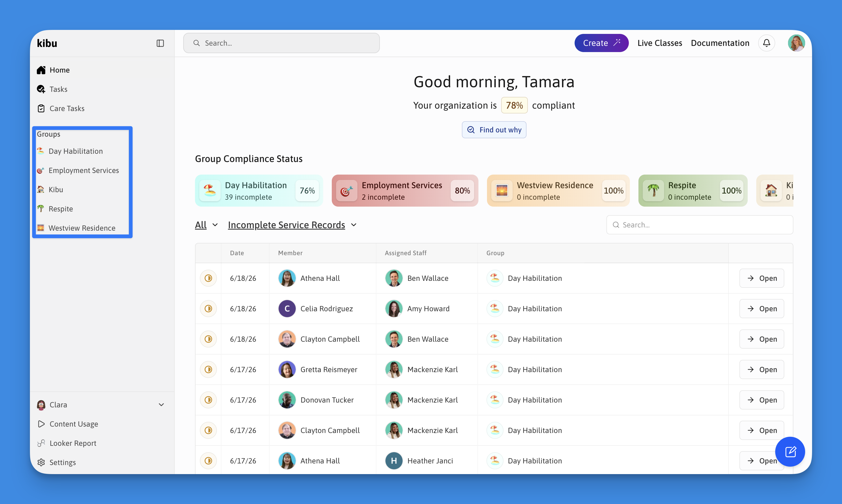Image resolution: width=842 pixels, height=504 pixels.
Task: Click the records table Search field
Action: (700, 225)
